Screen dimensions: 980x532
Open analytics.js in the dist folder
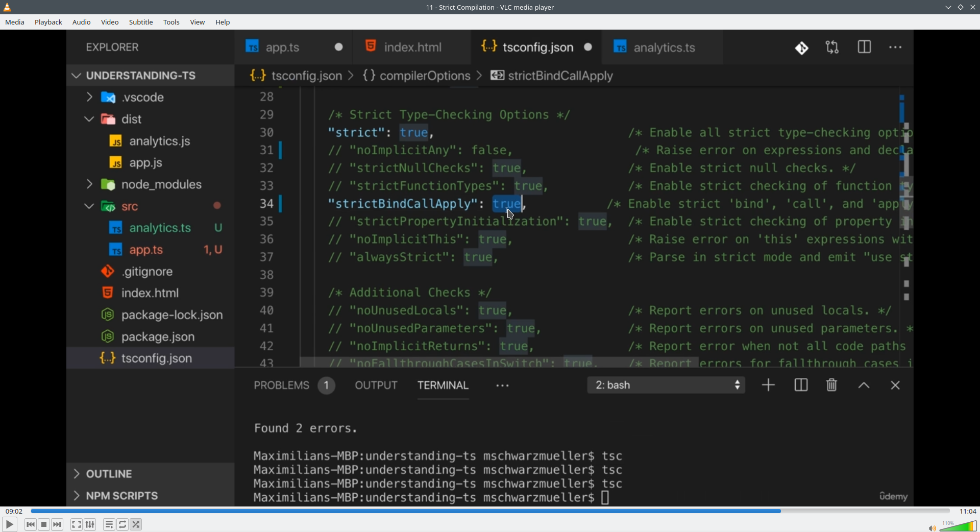click(150, 141)
